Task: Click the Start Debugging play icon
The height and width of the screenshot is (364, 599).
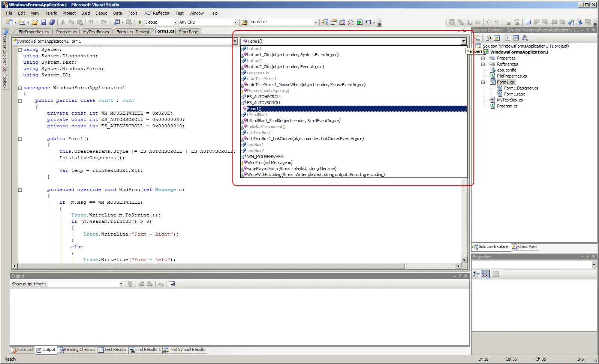Action: (x=140, y=22)
